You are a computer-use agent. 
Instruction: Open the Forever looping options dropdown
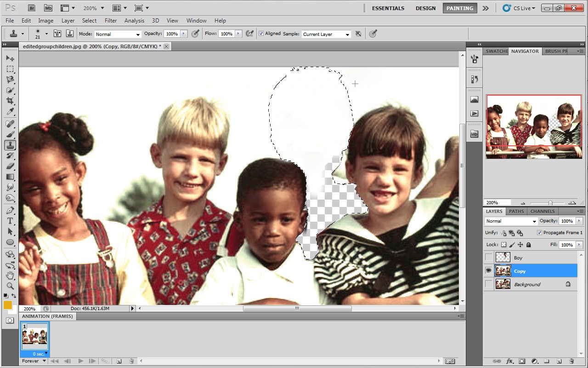pyautogui.click(x=34, y=361)
